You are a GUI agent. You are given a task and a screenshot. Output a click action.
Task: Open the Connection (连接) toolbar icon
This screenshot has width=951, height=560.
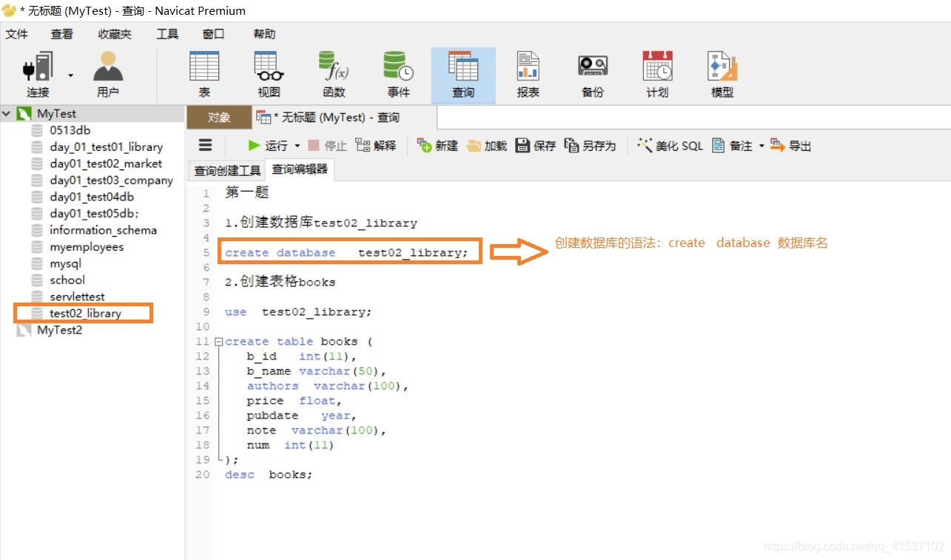[x=38, y=75]
